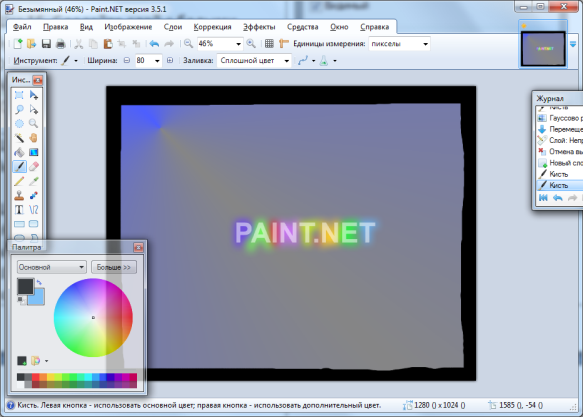
Task: Open the Слои menu
Action: coord(173,27)
